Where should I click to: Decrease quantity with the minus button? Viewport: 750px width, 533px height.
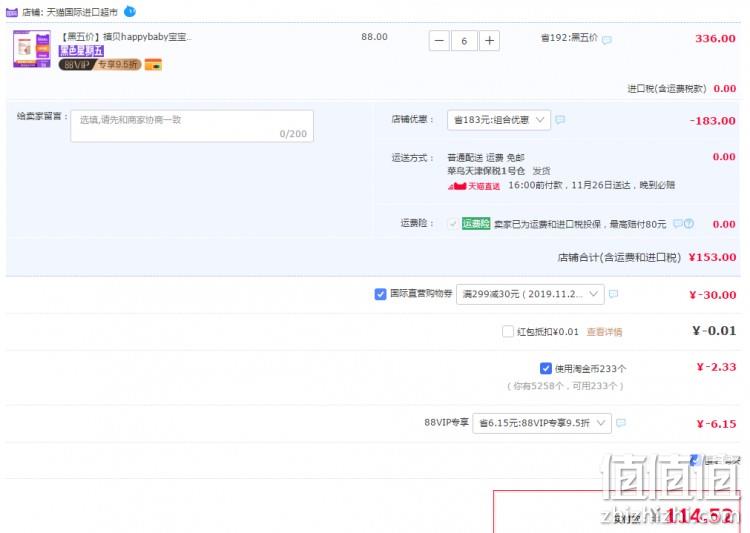(439, 41)
